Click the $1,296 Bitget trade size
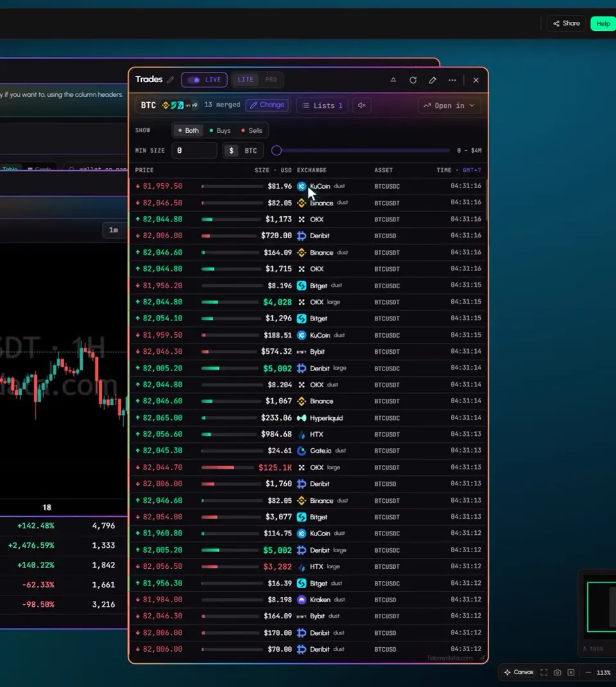The width and height of the screenshot is (616, 687). tap(278, 318)
